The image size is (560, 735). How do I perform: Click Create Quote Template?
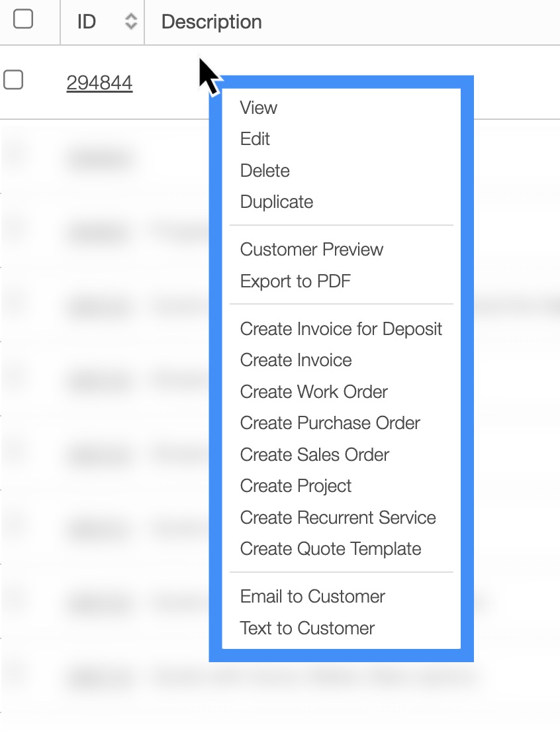coord(330,549)
